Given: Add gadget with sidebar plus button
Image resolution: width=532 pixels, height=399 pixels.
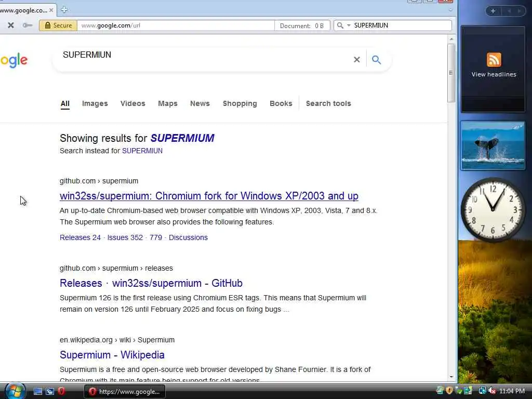Looking at the screenshot, I should coord(493,11).
